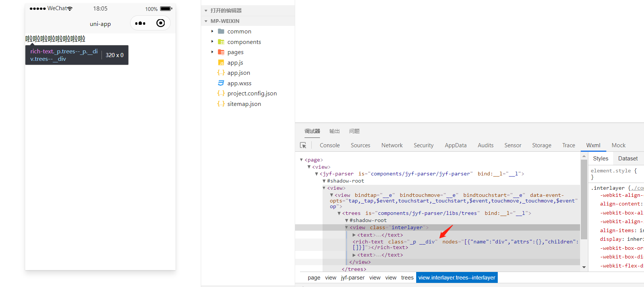The width and height of the screenshot is (644, 287).
Task: Click the sitemap.json file icon
Action: coord(221,104)
